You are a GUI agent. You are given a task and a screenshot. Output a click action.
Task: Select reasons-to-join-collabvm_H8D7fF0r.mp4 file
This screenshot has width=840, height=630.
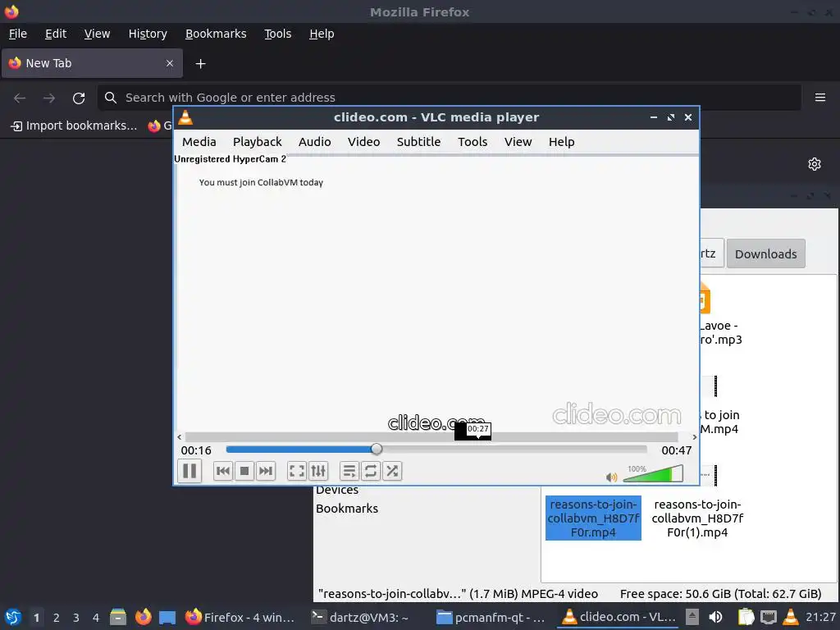593,518
